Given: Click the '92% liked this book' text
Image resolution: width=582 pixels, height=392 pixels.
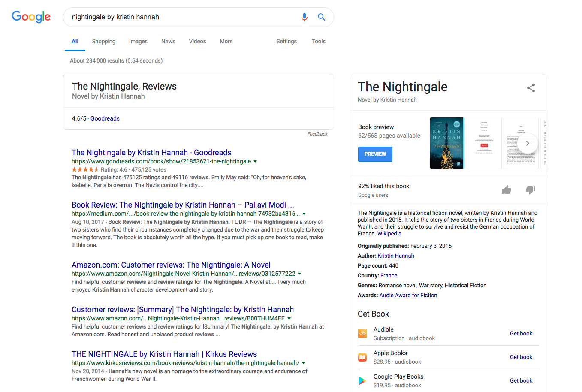Looking at the screenshot, I should point(384,186).
